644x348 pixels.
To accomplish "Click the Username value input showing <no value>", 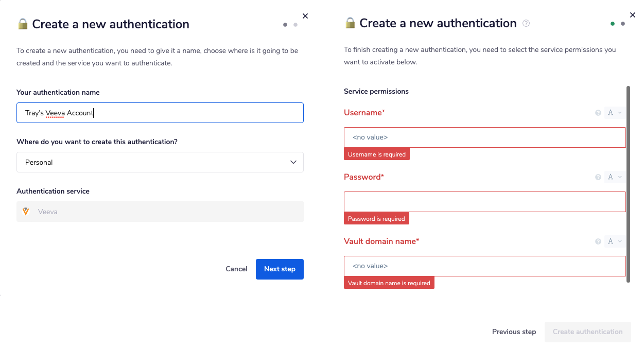I will [484, 137].
